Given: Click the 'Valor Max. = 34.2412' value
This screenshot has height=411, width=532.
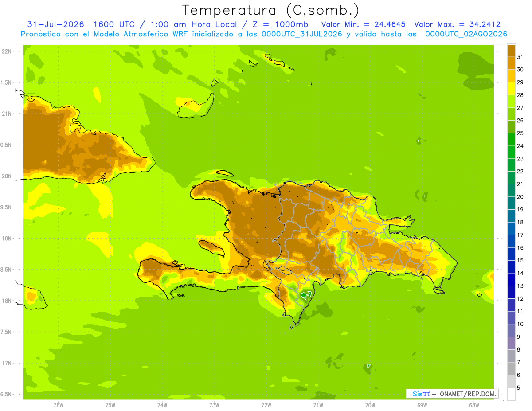Looking at the screenshot, I should coord(457,24).
